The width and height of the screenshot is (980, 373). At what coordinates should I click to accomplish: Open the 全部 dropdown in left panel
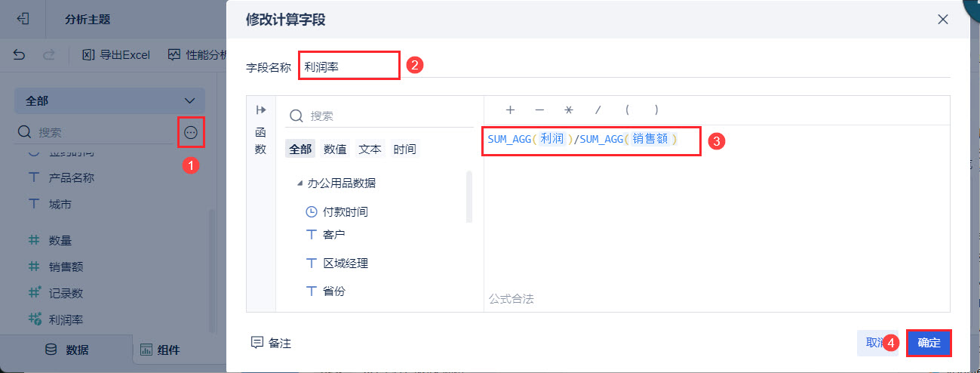pos(109,100)
